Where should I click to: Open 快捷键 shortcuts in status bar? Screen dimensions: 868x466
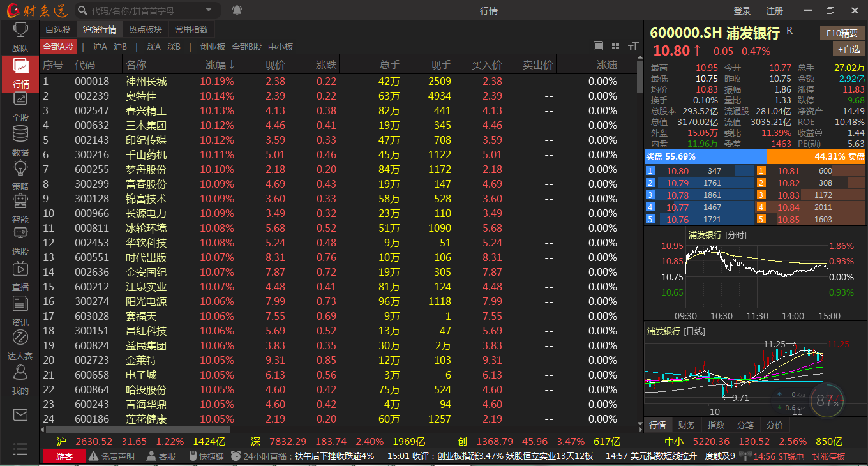[207, 456]
